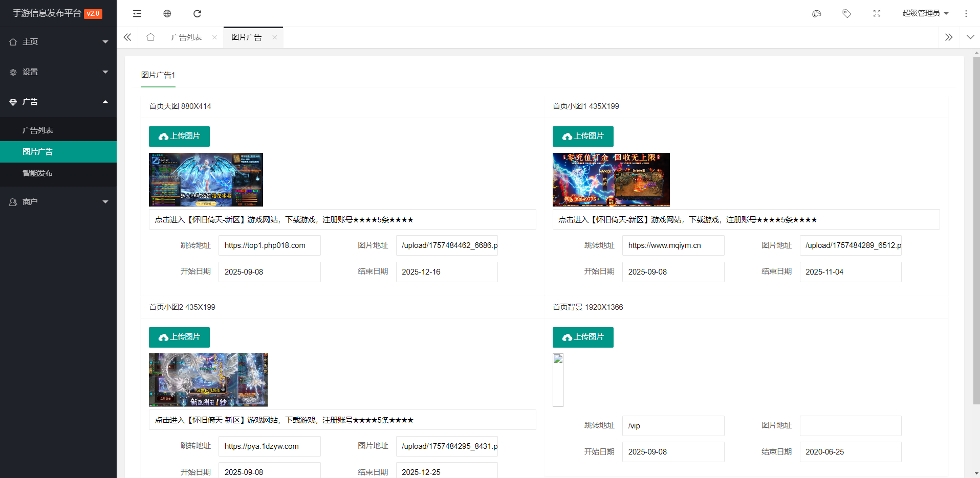Viewport: 980px width, 478px height.
Task: Expand the 设置 sidebar menu
Action: point(58,72)
